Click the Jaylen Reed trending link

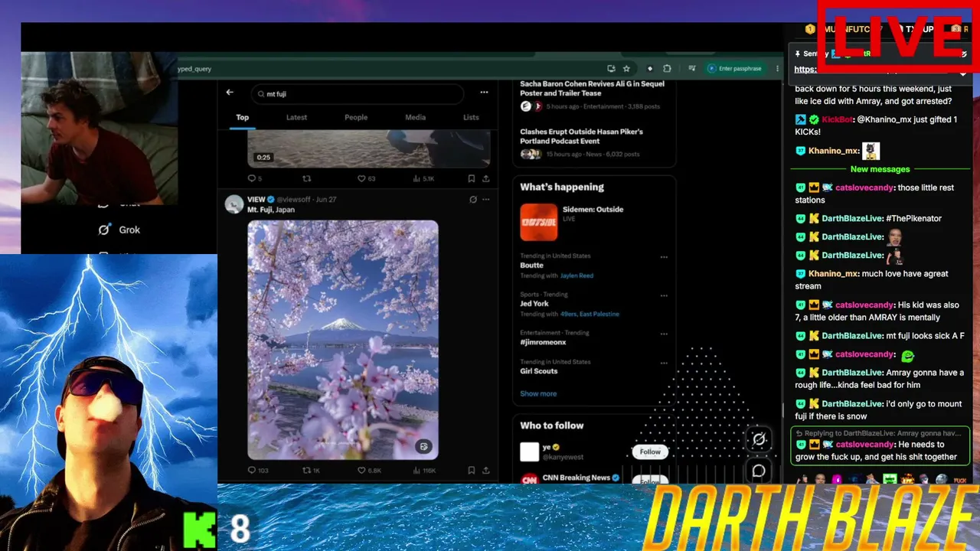[577, 275]
